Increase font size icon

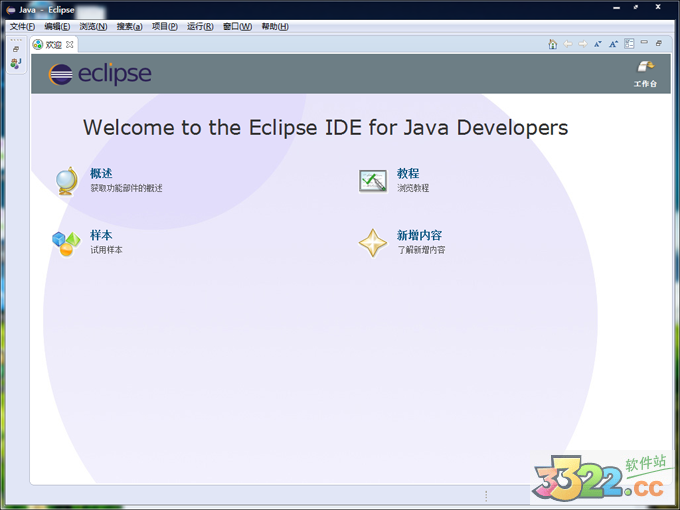(613, 44)
